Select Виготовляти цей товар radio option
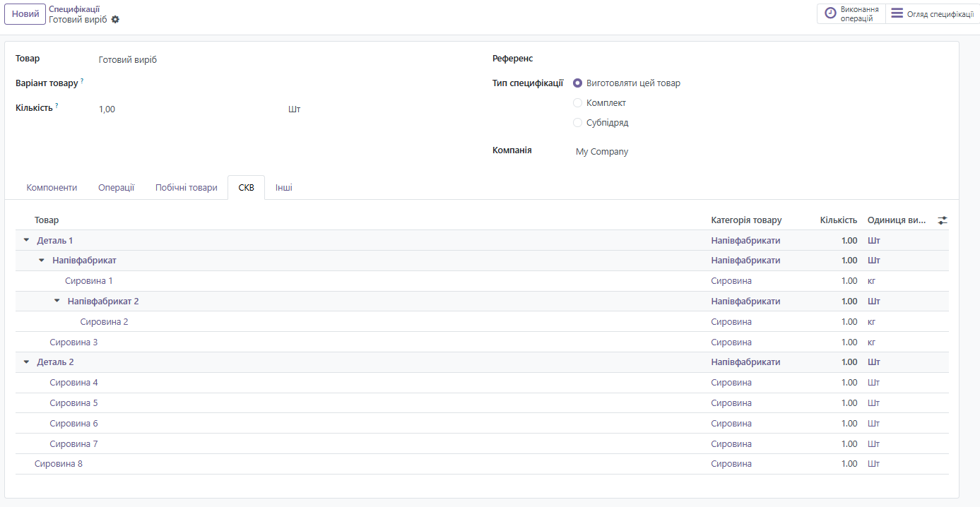 click(577, 83)
